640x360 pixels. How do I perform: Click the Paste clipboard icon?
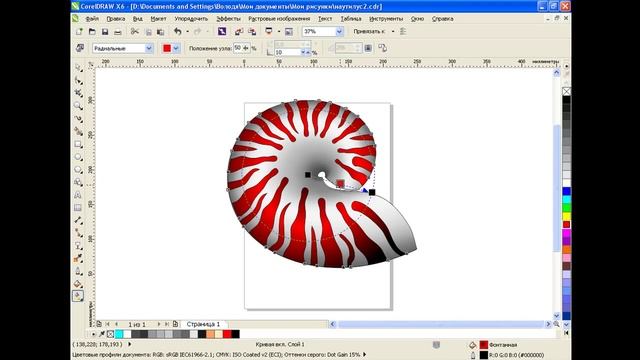(x=160, y=31)
